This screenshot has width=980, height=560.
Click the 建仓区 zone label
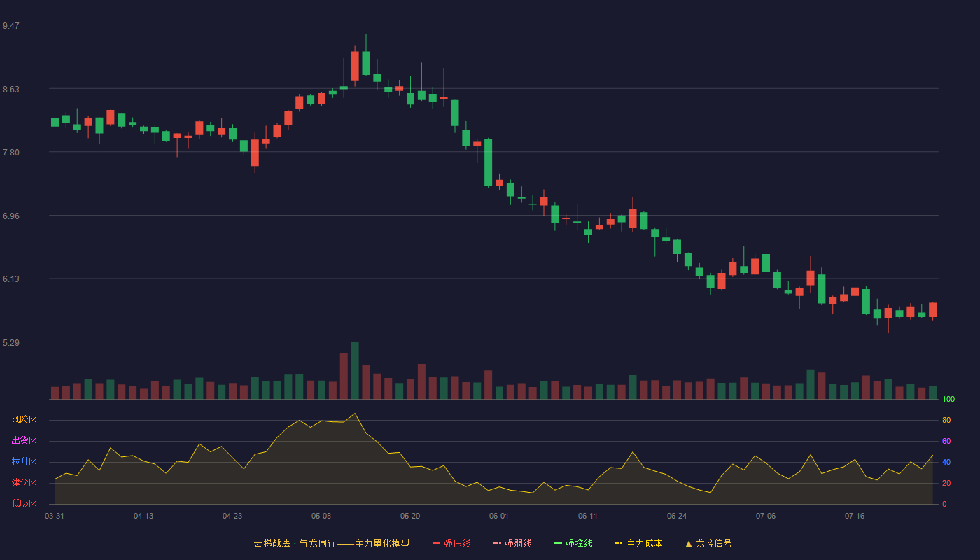coord(24,483)
